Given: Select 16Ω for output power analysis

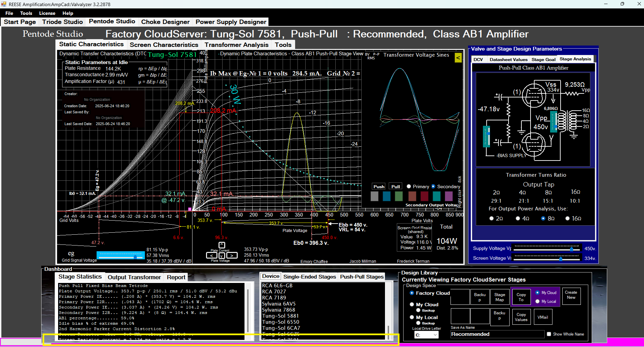Looking at the screenshot, I should click(x=568, y=219).
